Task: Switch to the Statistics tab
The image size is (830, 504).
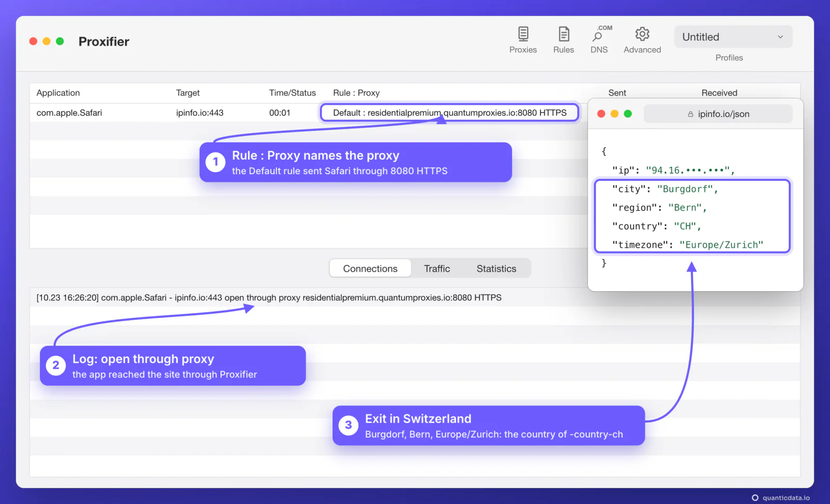Action: tap(496, 269)
